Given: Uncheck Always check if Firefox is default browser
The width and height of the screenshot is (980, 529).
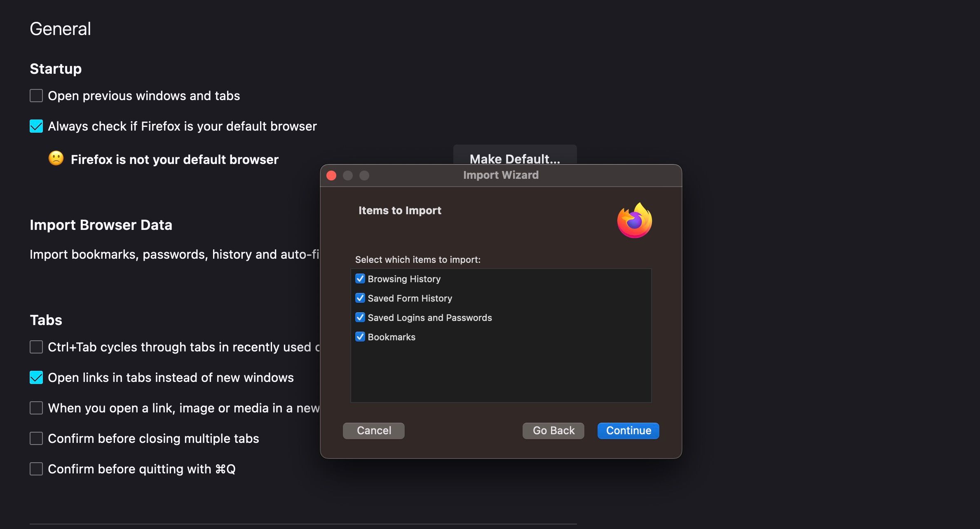Looking at the screenshot, I should (36, 126).
